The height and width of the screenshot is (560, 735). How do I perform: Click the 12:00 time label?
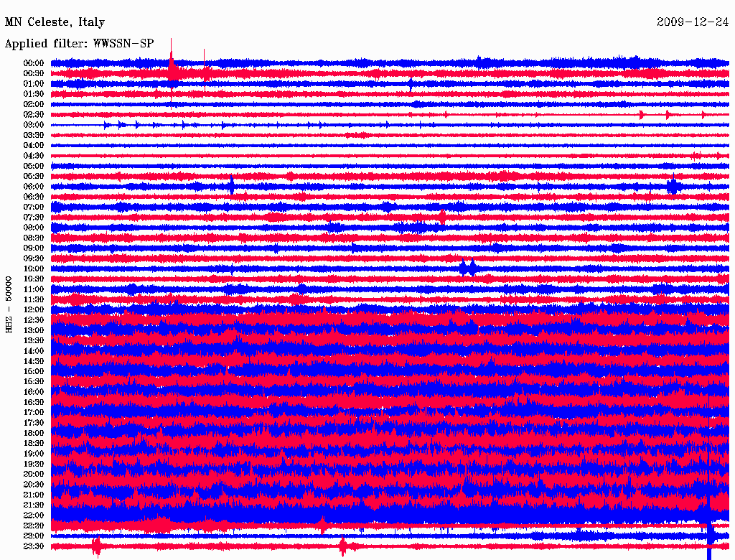[34, 310]
